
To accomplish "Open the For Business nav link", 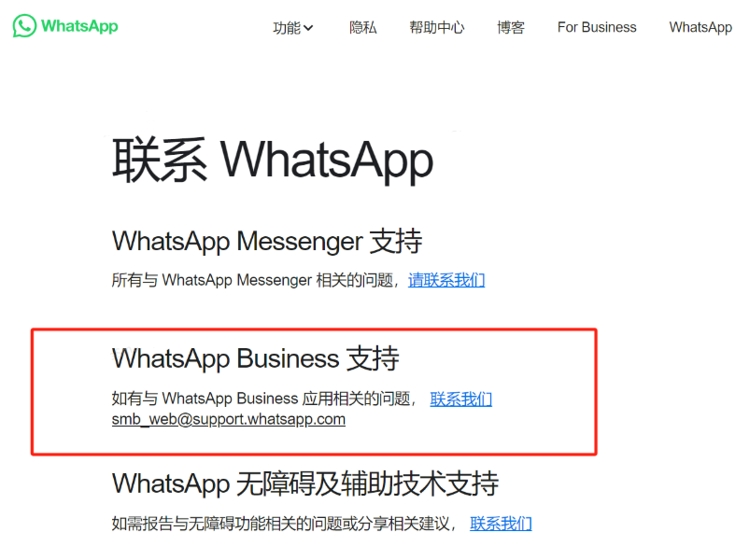I will coord(597,27).
